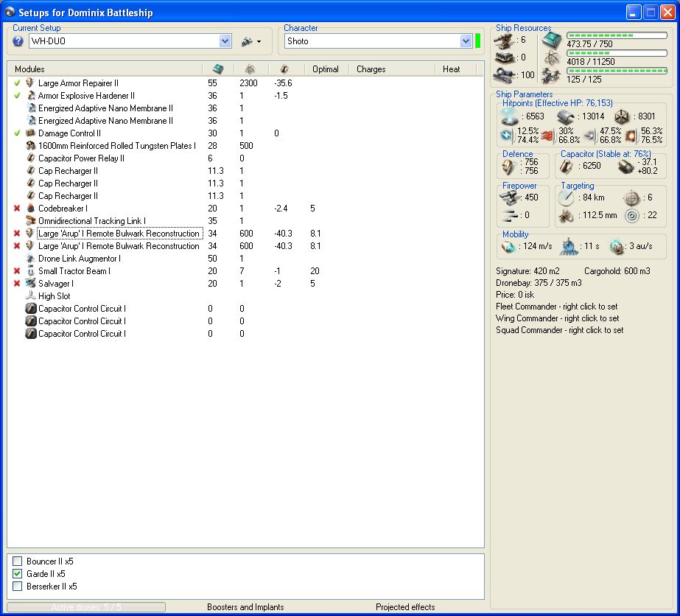
Task: Toggle red X state on Salvager I
Action: click(x=17, y=283)
